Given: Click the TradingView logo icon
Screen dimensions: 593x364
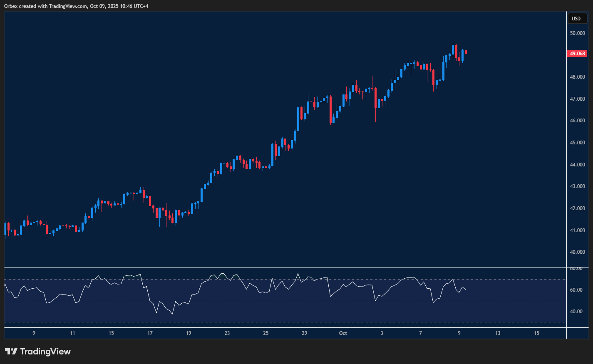Looking at the screenshot, I should coord(11,352).
